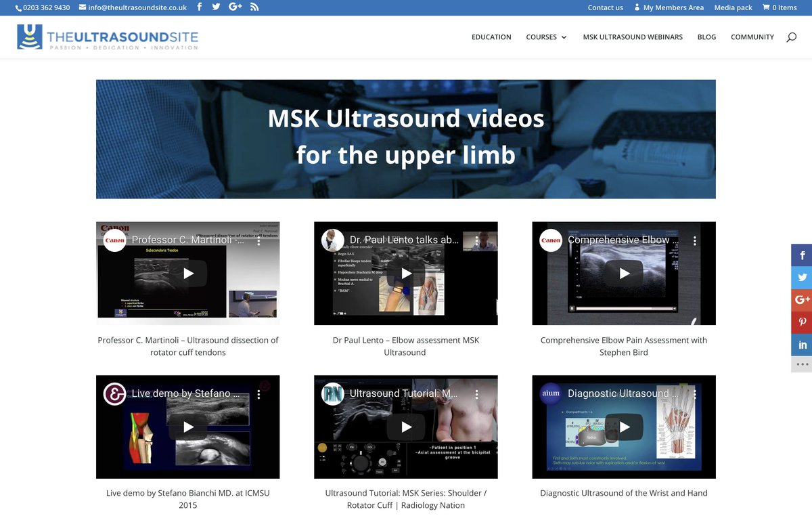
Task: Click 'MSK Ultrasound videos for the upper limb' heading
Action: [x=406, y=137]
